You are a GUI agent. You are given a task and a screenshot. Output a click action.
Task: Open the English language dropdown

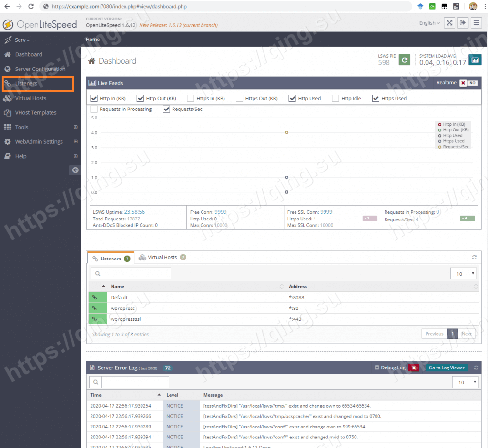[429, 23]
